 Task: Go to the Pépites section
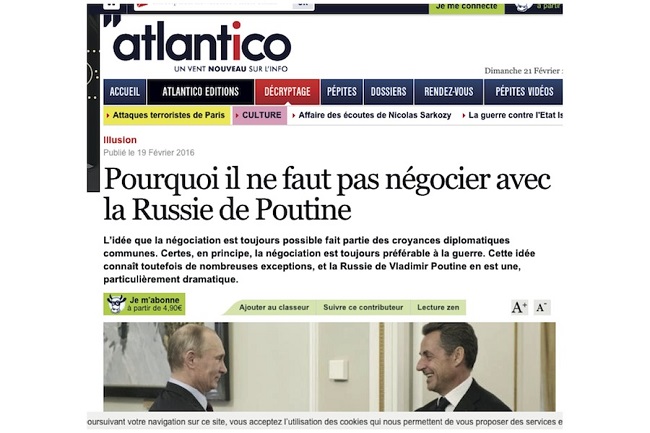(342, 92)
